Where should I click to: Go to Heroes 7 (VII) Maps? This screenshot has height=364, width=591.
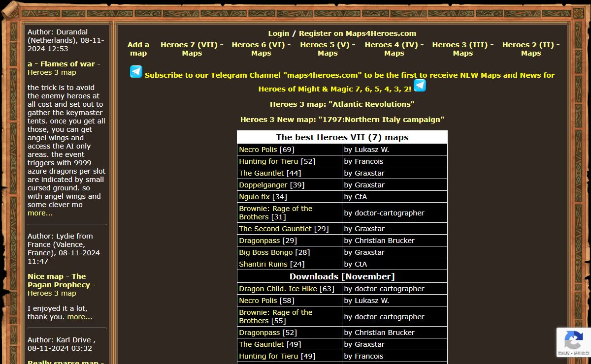[192, 49]
